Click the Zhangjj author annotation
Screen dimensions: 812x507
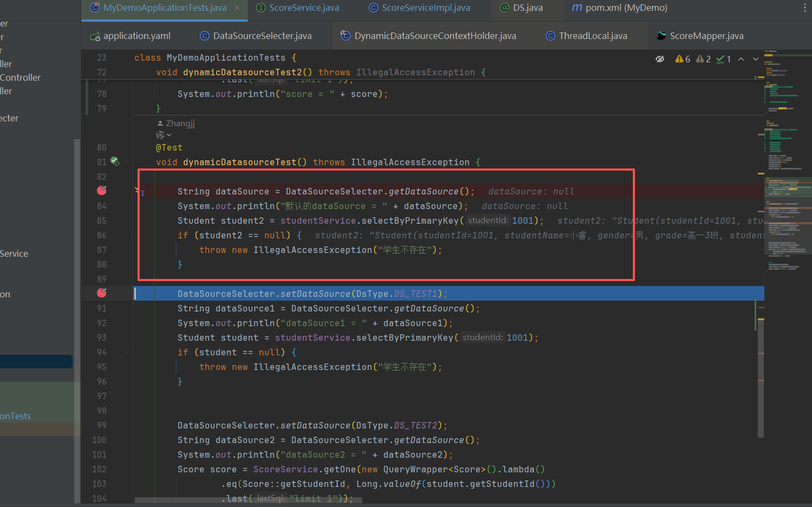pyautogui.click(x=179, y=123)
